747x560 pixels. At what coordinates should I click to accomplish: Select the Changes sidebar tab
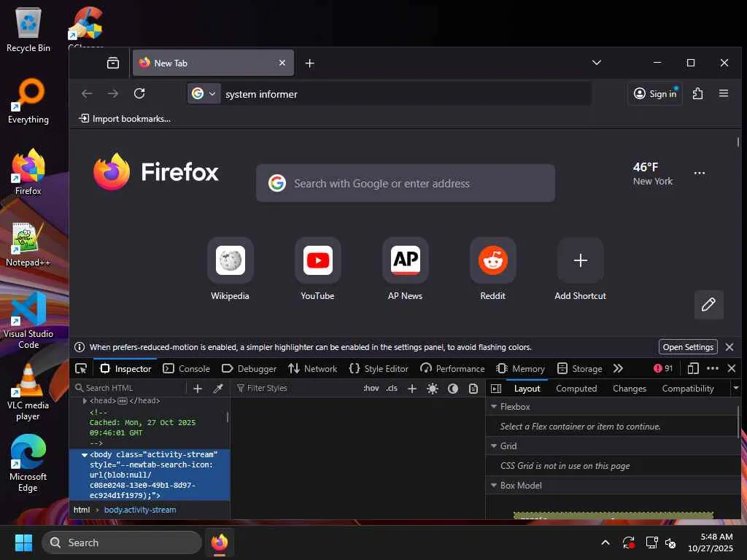(630, 389)
